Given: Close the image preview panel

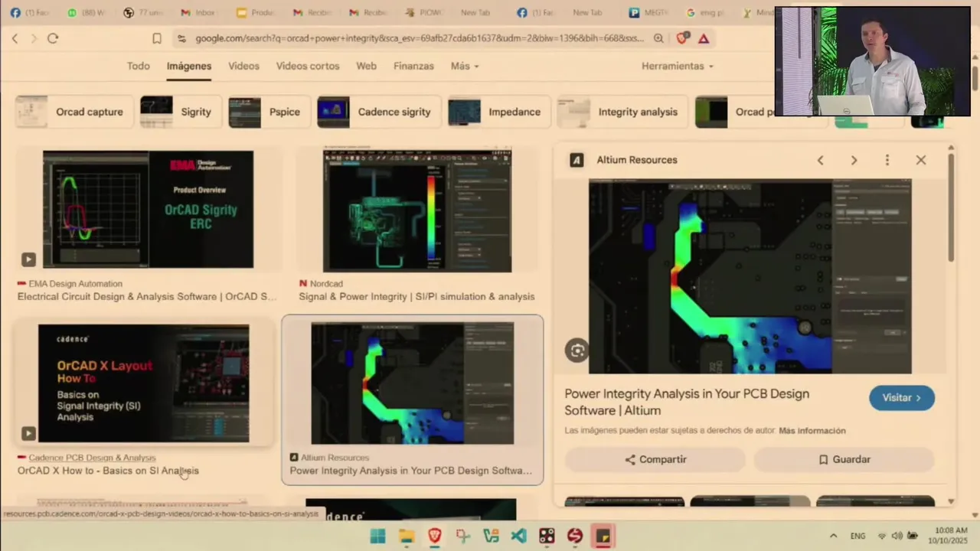Looking at the screenshot, I should pyautogui.click(x=921, y=160).
